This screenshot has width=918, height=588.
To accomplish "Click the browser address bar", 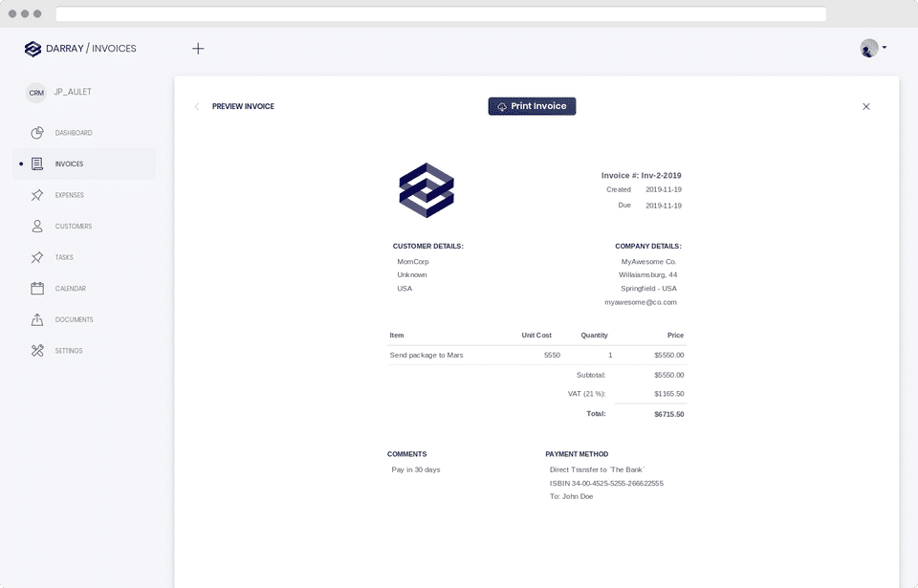I will (x=441, y=13).
